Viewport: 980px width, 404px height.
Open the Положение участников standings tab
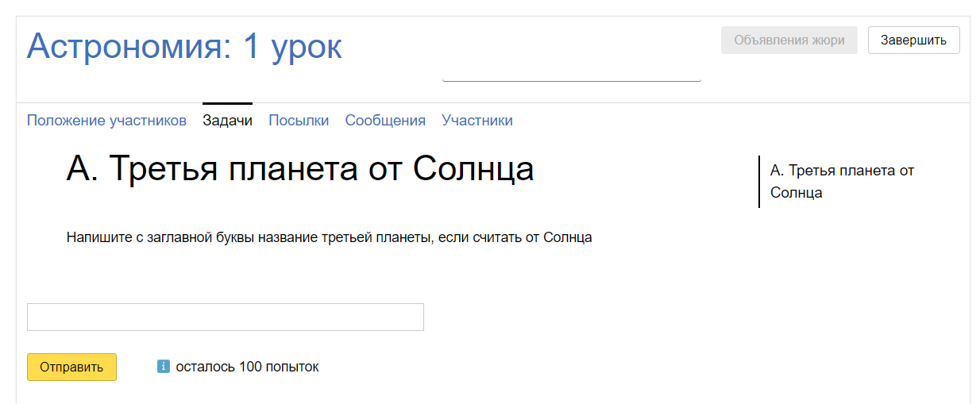(x=106, y=121)
